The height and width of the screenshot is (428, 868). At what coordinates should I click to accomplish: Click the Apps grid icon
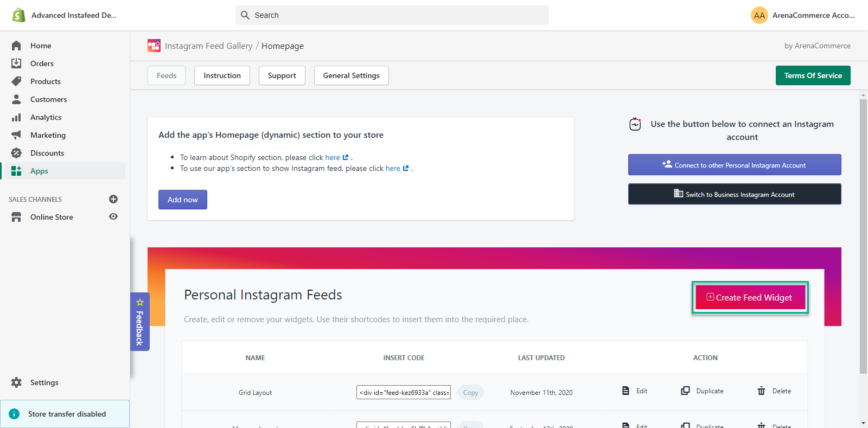point(16,171)
